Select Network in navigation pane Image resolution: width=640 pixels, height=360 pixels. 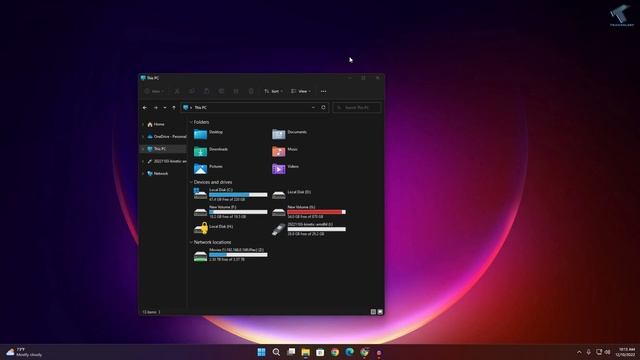click(163, 173)
